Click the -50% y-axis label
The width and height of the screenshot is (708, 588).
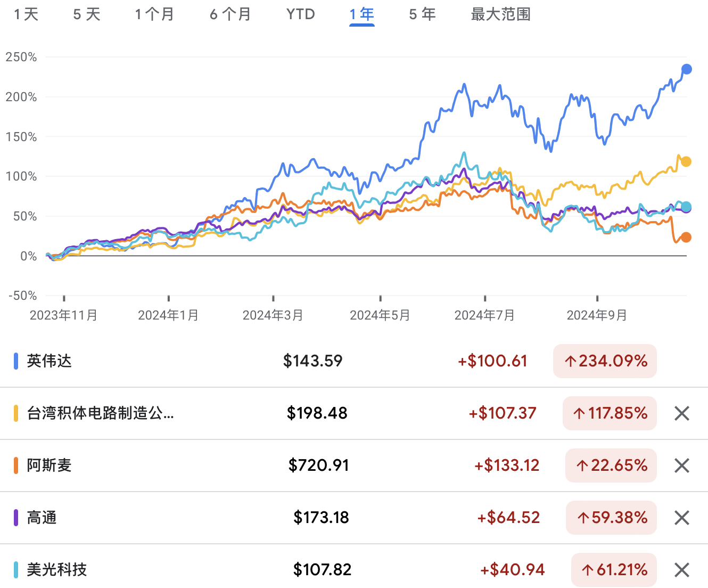[x=23, y=296]
